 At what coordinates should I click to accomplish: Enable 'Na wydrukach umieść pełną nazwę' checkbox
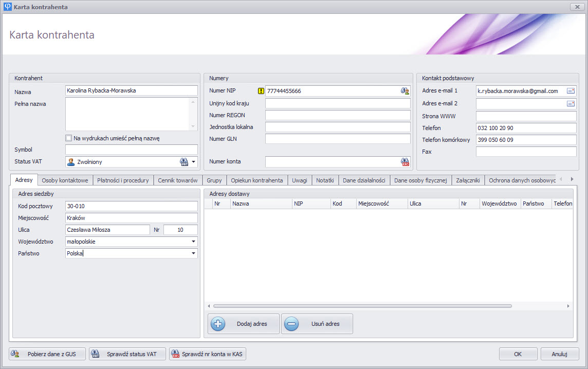[x=69, y=138]
